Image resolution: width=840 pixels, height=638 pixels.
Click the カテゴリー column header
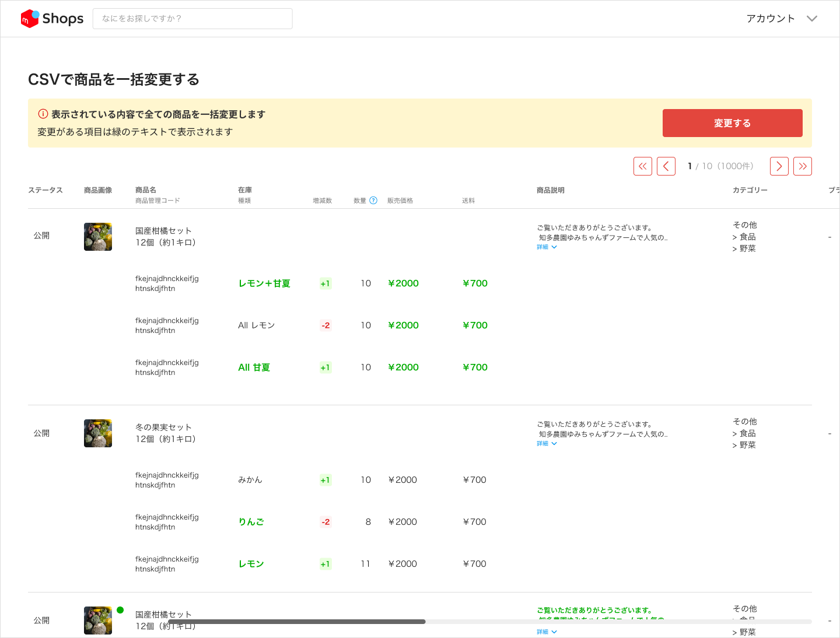[x=750, y=190]
